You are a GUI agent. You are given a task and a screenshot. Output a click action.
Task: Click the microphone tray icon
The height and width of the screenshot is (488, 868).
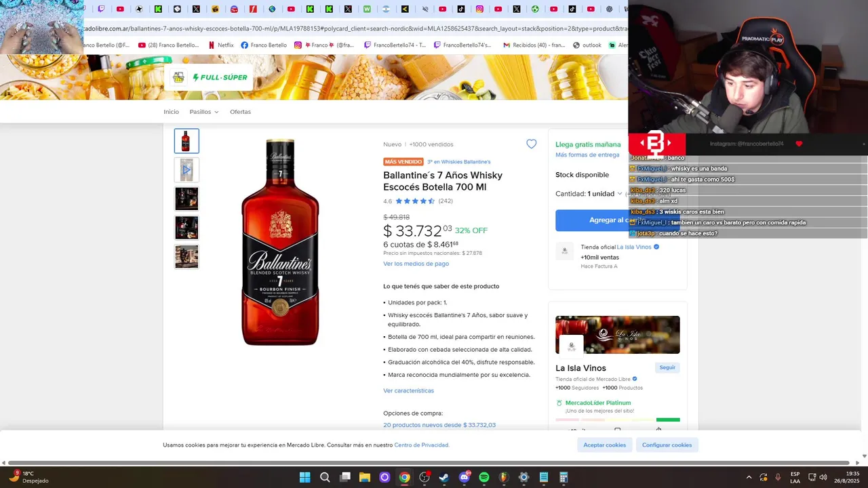point(778,477)
